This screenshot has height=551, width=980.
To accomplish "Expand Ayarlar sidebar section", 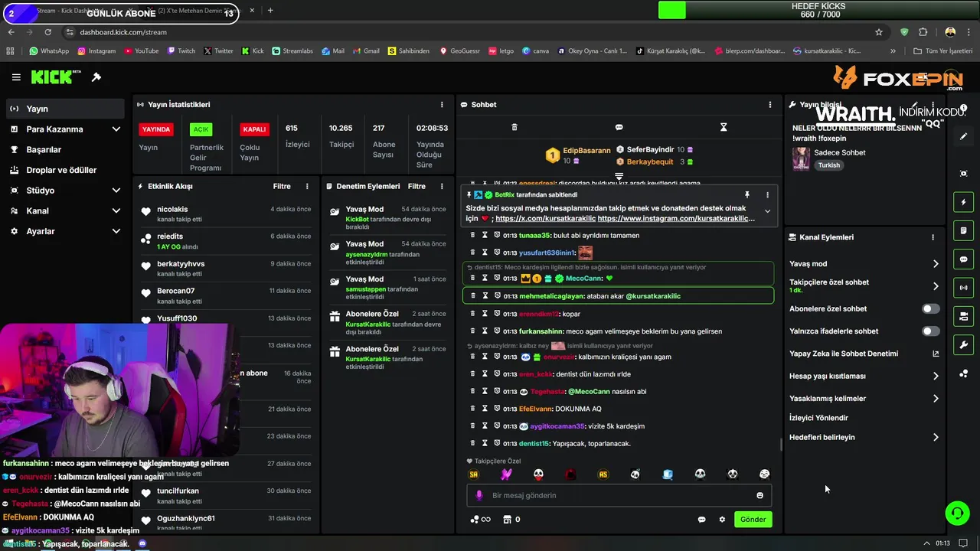I will click(116, 231).
